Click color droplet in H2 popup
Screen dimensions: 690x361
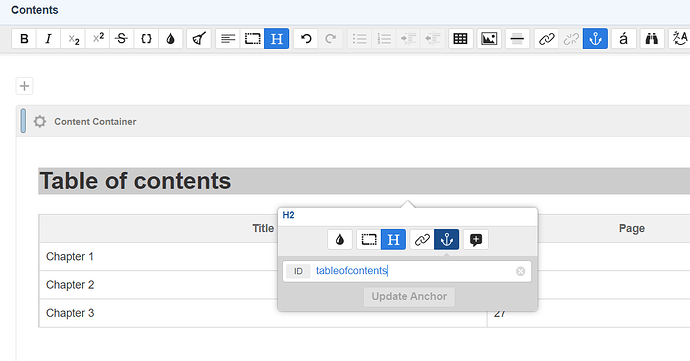point(340,239)
